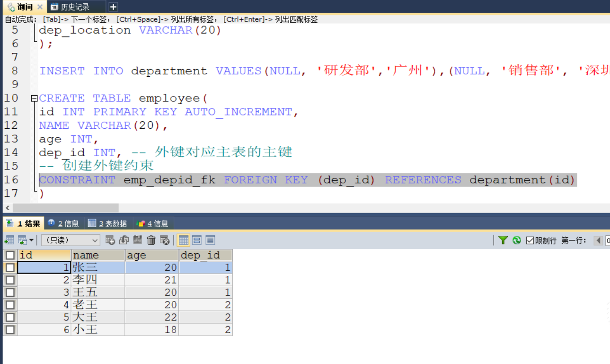Screen dimensions: 610x364
Task: Open the 2 信息 tab
Action: [x=64, y=223]
